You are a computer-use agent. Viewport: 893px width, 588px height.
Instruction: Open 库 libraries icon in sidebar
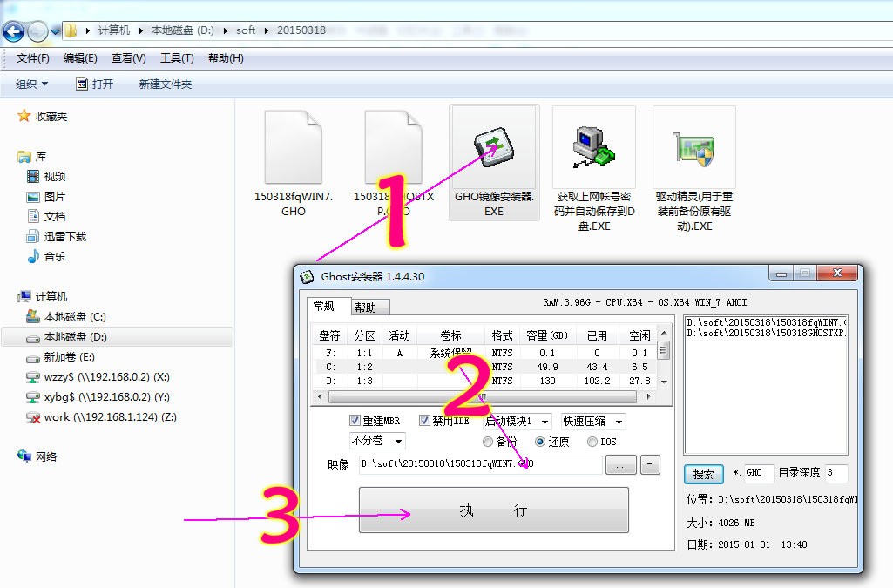(x=24, y=156)
